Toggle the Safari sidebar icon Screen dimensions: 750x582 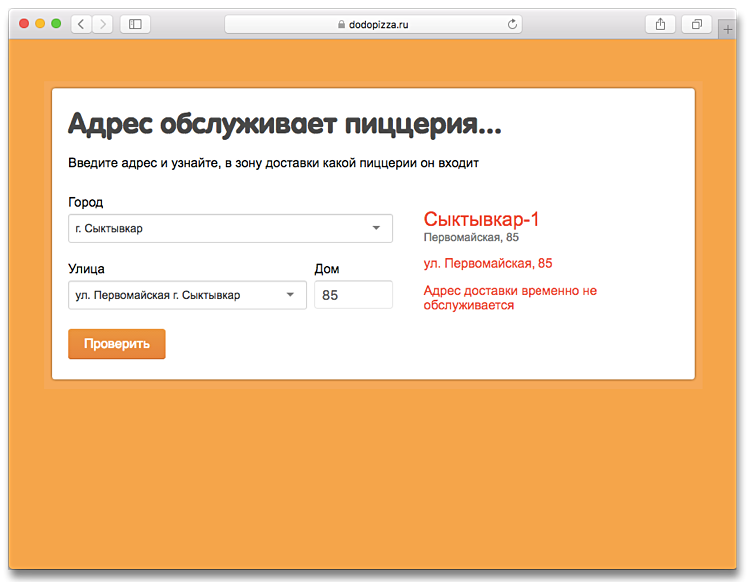point(135,24)
